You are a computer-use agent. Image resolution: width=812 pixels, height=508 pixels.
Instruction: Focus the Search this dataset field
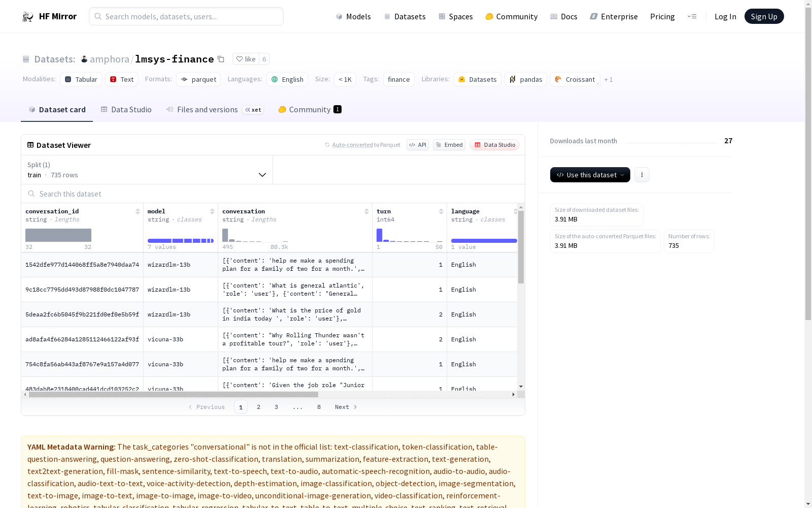pos(273,194)
